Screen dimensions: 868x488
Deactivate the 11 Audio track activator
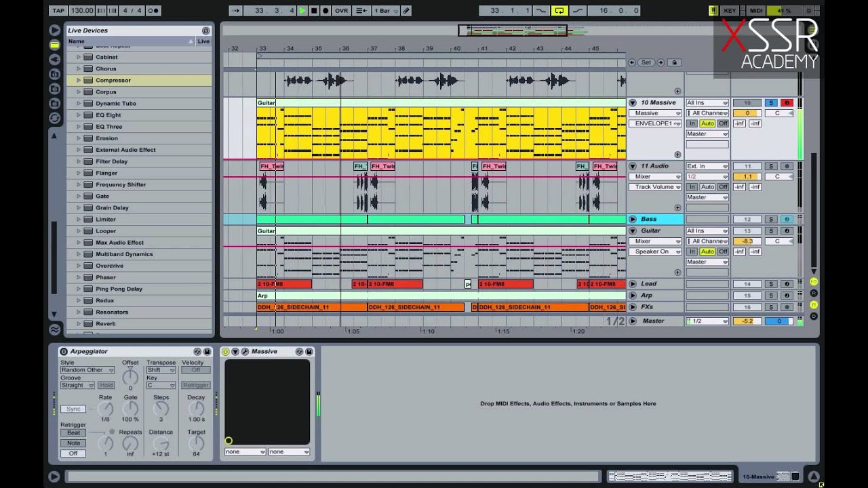pyautogui.click(x=747, y=166)
